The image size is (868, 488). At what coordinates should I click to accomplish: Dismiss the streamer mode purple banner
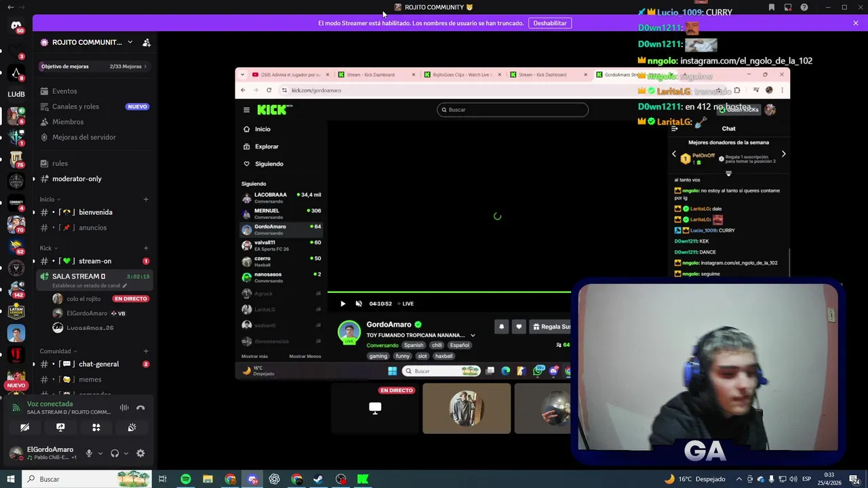pos(856,23)
